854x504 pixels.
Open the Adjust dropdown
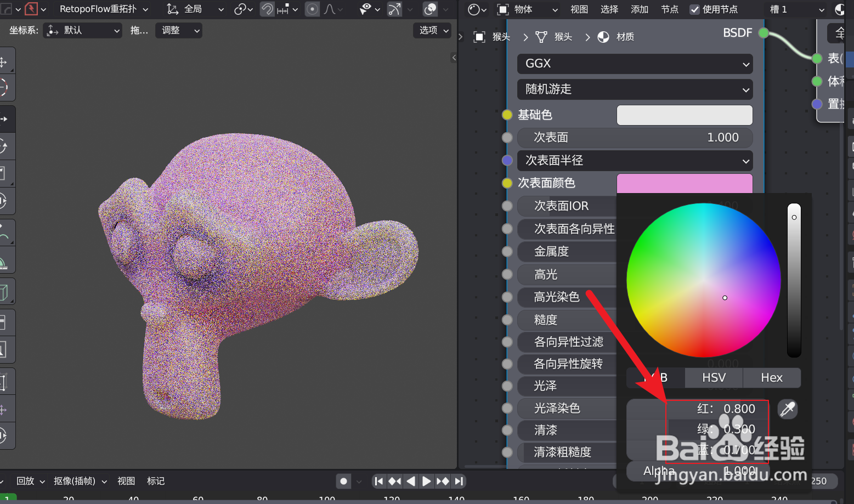179,30
